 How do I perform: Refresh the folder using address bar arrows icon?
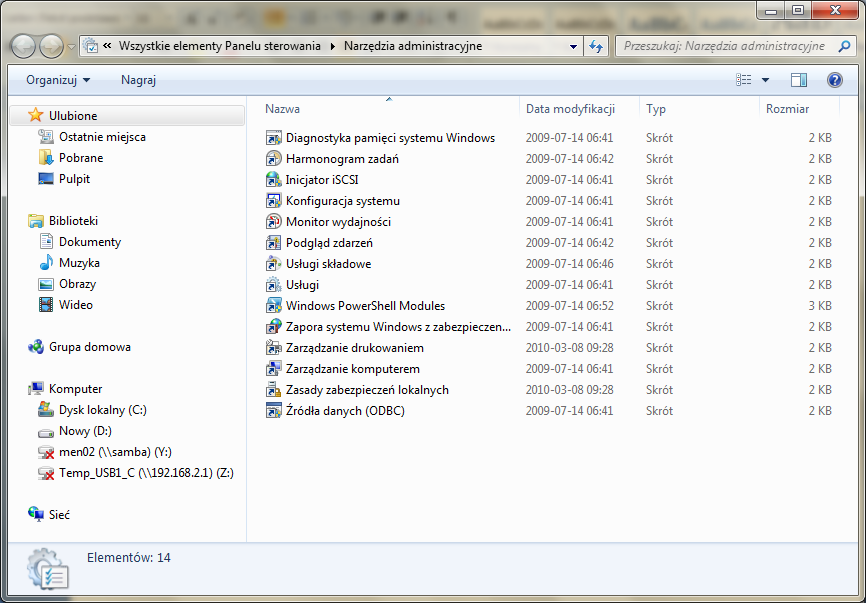pos(595,46)
